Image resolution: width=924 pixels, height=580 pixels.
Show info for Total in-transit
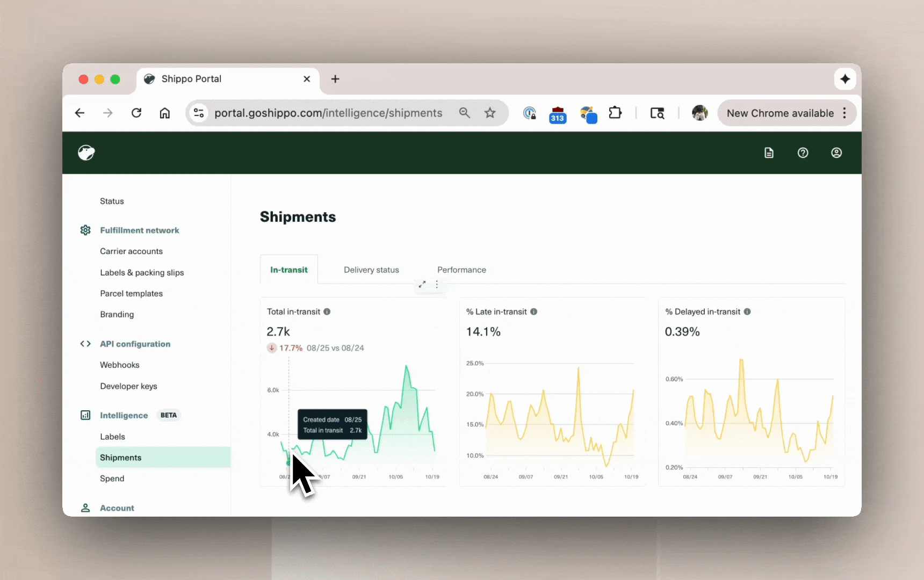pos(327,311)
